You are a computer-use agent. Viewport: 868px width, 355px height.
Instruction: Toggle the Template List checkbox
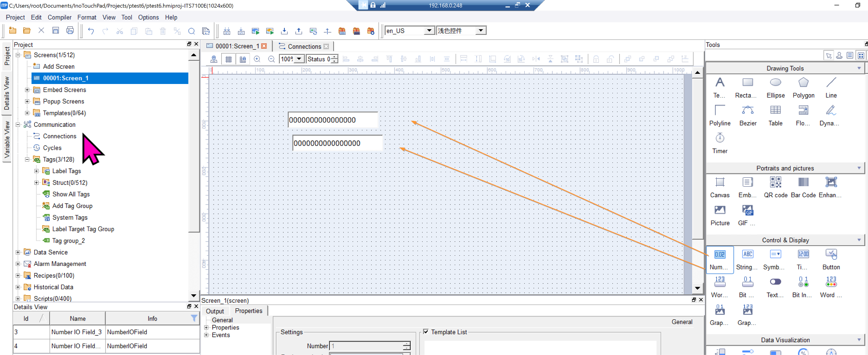(x=426, y=332)
